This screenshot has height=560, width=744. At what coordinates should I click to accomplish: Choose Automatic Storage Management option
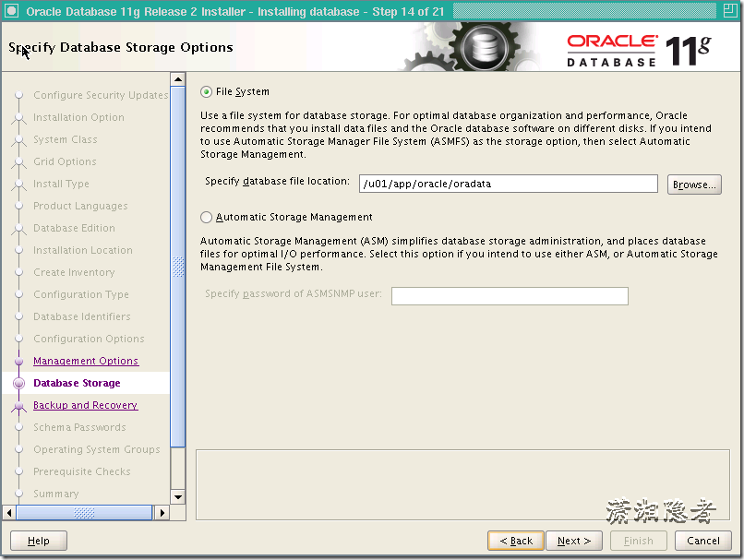coord(205,218)
